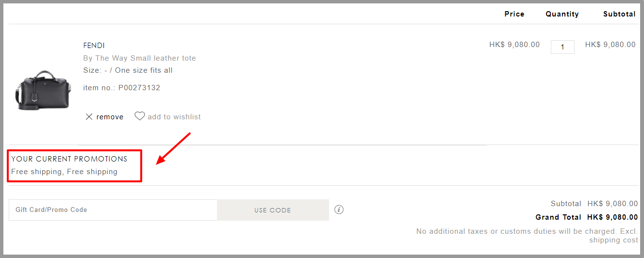Click the YOUR CURRENT PROMOTIONS heading
Viewport: 644px width, 258px height.
pyautogui.click(x=69, y=159)
